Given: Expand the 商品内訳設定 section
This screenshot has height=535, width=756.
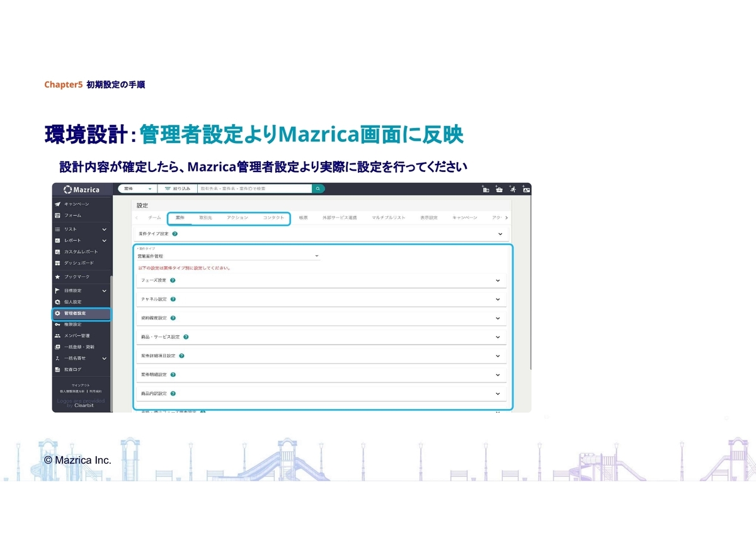Looking at the screenshot, I should coord(498,394).
